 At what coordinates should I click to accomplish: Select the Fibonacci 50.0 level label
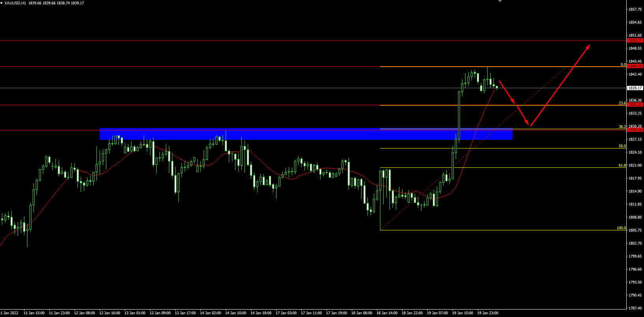622,146
